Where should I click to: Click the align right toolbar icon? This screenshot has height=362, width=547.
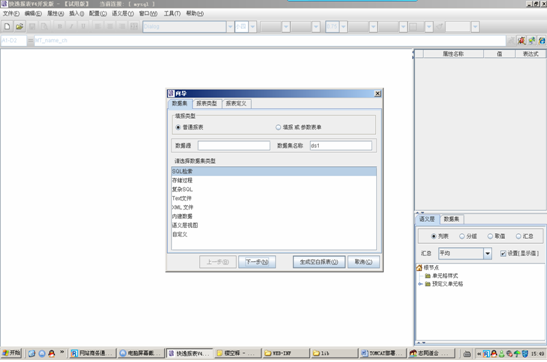[x=122, y=27]
